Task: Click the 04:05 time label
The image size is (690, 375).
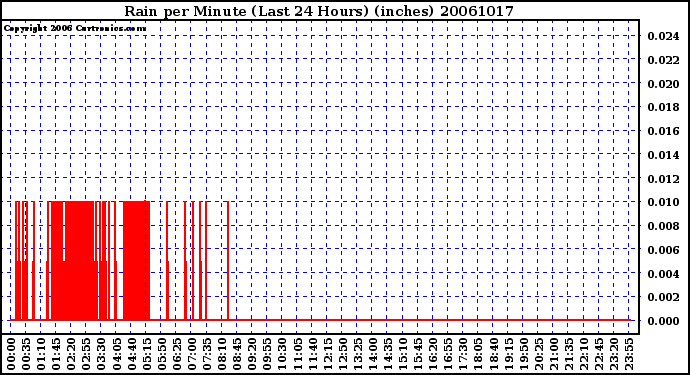Action: pos(116,354)
